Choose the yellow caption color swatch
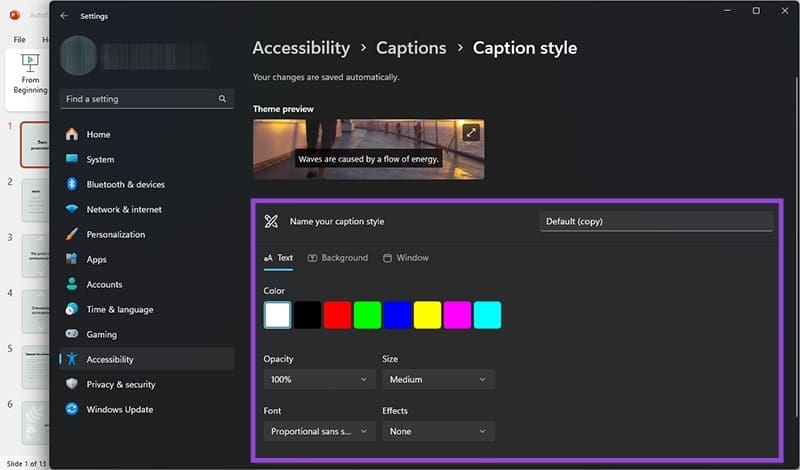 click(x=427, y=315)
